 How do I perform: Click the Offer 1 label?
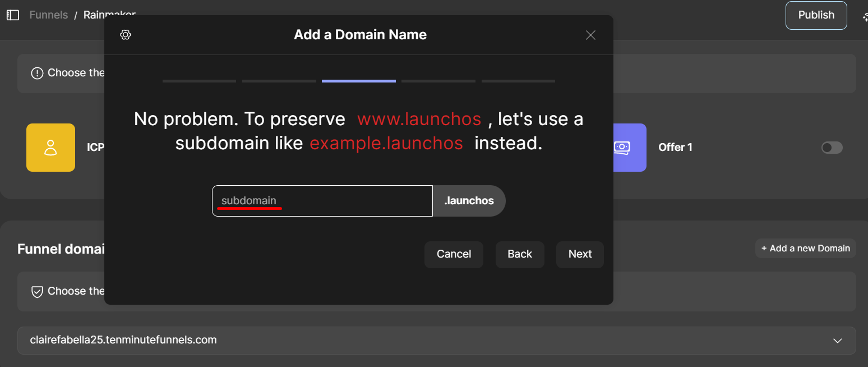point(675,148)
